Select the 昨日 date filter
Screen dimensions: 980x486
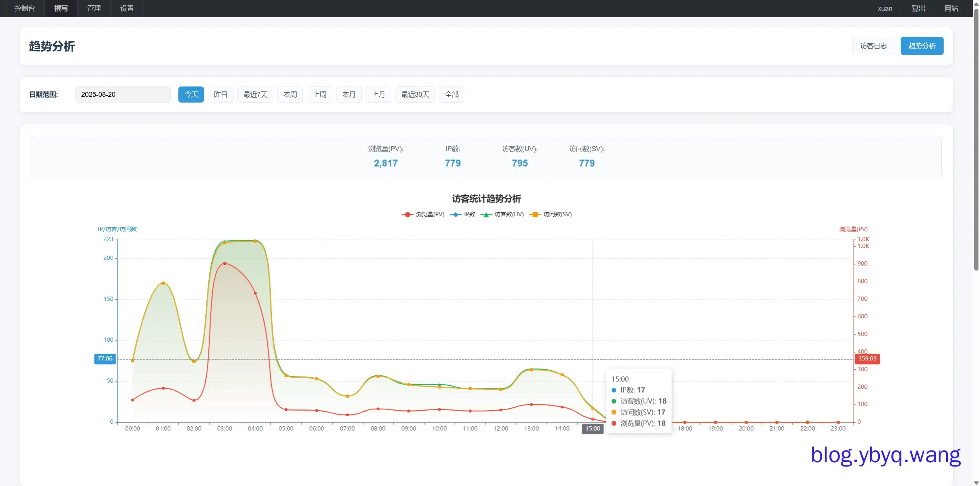click(x=220, y=95)
